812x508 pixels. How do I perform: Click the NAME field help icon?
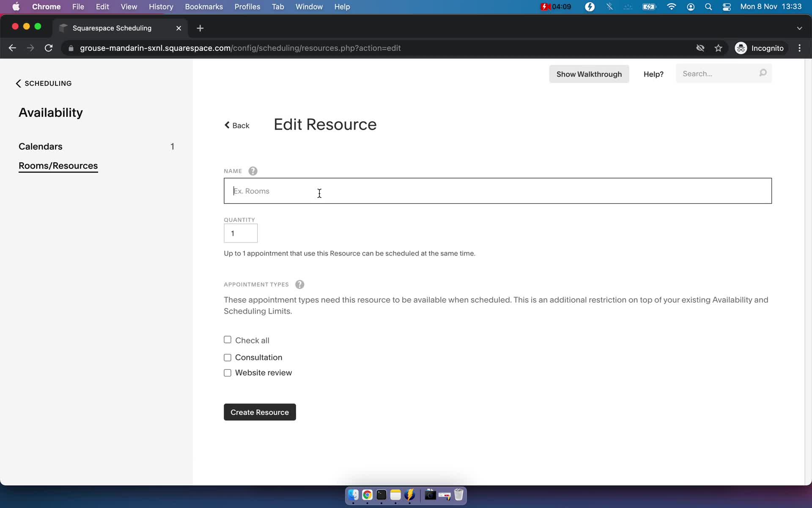(x=252, y=170)
